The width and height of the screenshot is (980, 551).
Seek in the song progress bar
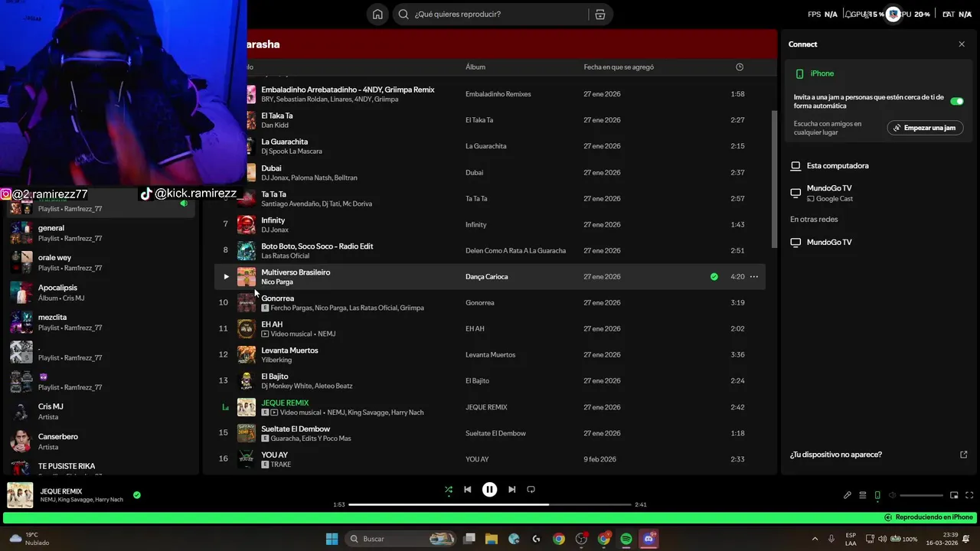click(490, 504)
